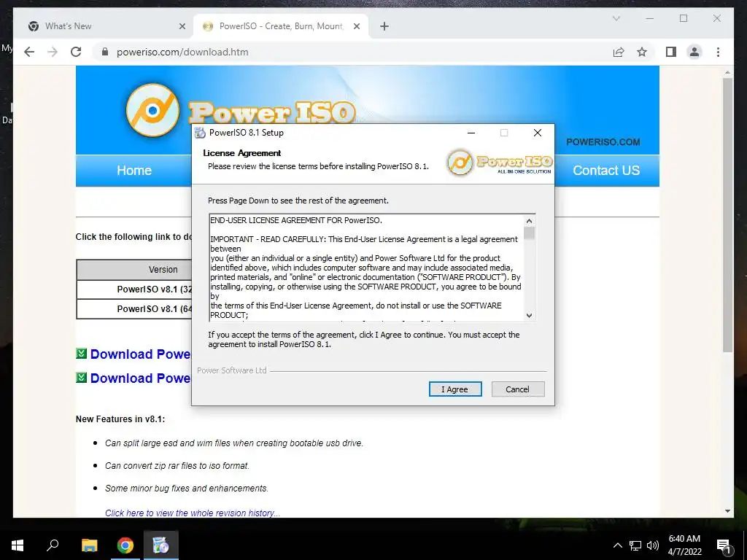Open the Chrome profile avatar
Viewport: 747px width, 560px height.
[694, 52]
